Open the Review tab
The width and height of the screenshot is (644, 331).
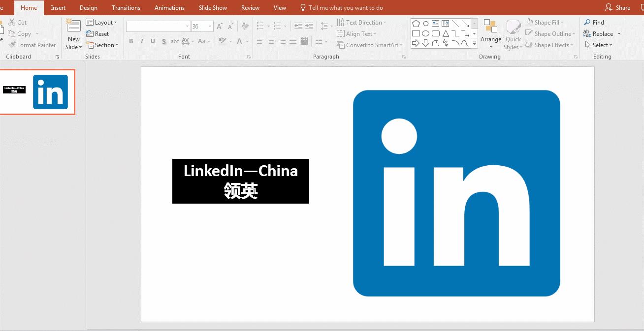click(x=250, y=8)
